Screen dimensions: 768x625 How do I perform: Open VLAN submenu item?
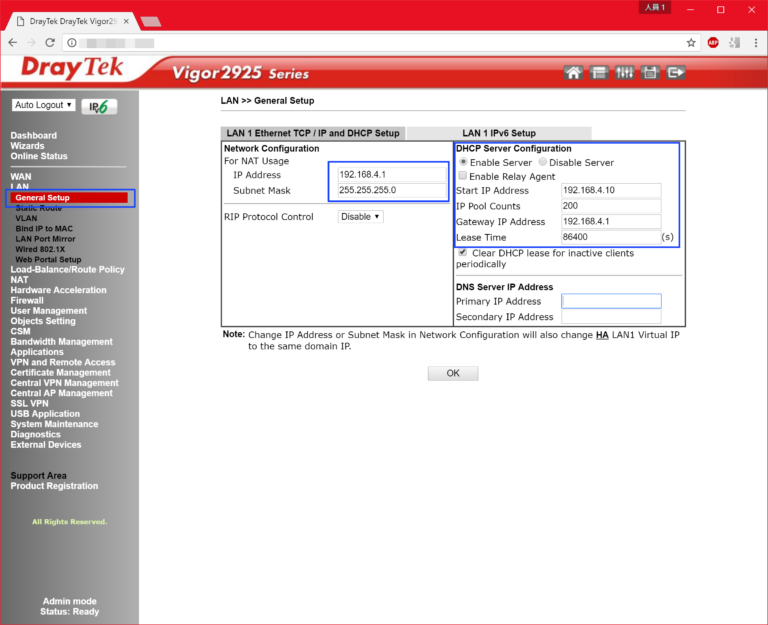click(x=26, y=218)
